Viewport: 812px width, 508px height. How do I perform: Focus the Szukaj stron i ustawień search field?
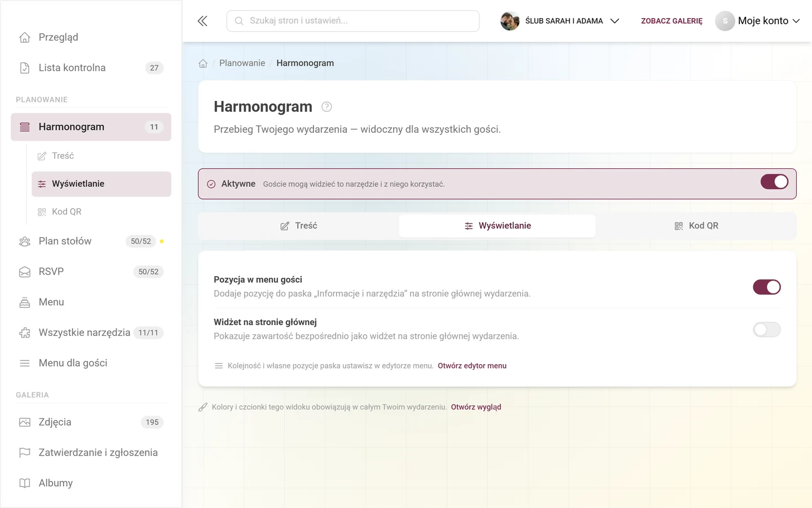tap(353, 21)
